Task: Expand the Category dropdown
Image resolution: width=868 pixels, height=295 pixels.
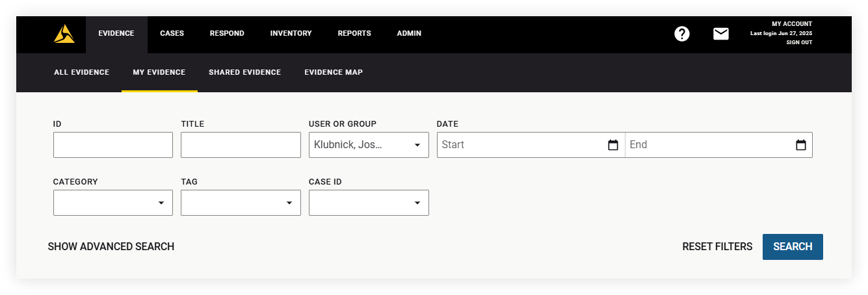Action: click(113, 203)
